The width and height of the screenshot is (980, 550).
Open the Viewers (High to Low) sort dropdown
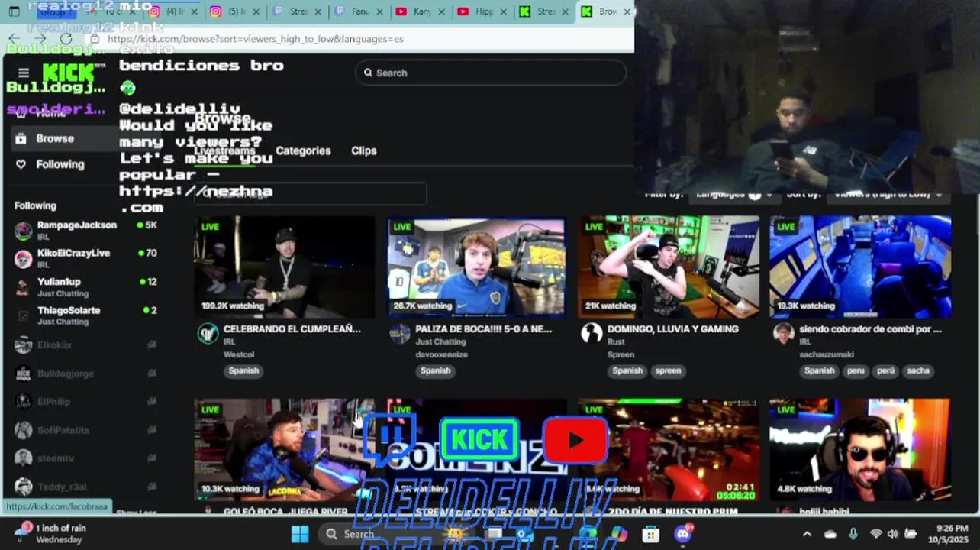pos(888,194)
